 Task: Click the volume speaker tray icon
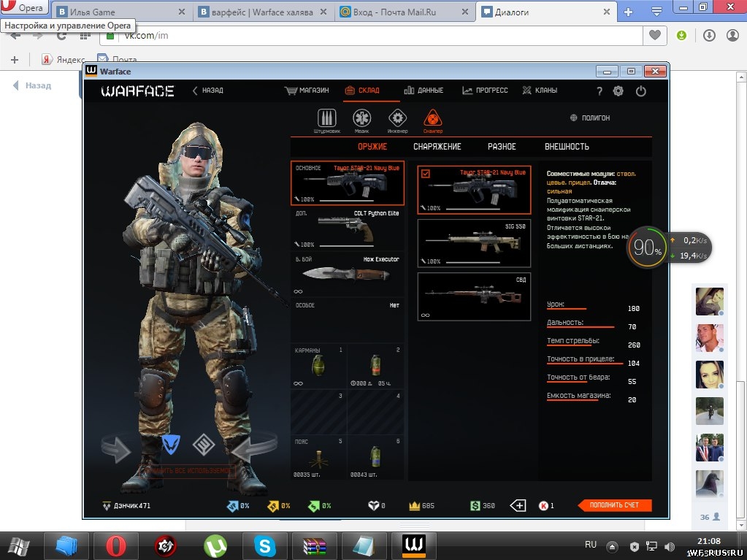pyautogui.click(x=670, y=546)
